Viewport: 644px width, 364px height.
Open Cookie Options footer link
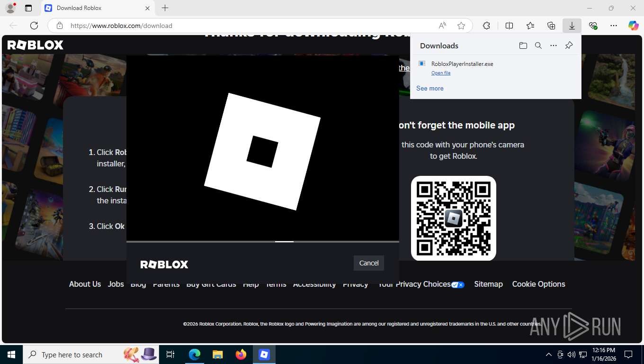point(538,284)
